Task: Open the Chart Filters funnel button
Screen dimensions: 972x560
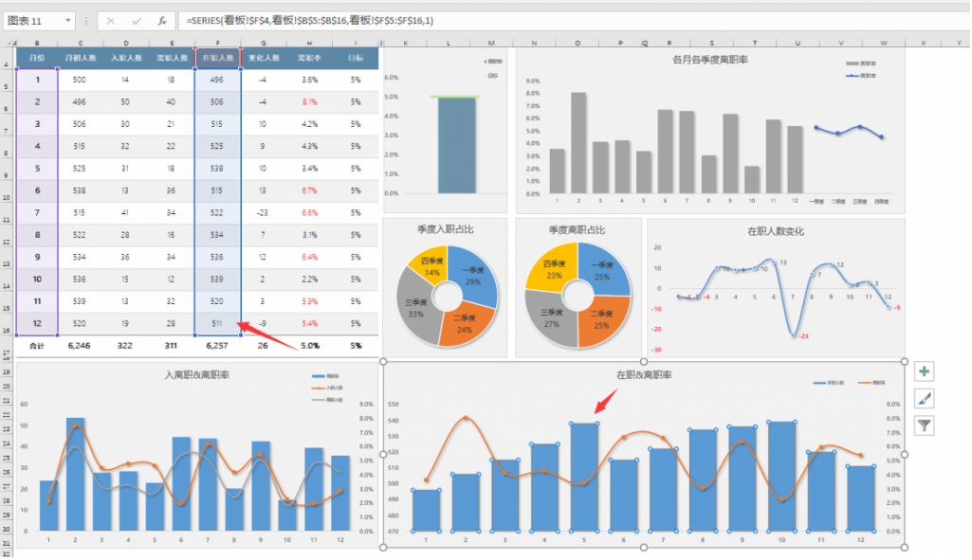Action: point(925,425)
